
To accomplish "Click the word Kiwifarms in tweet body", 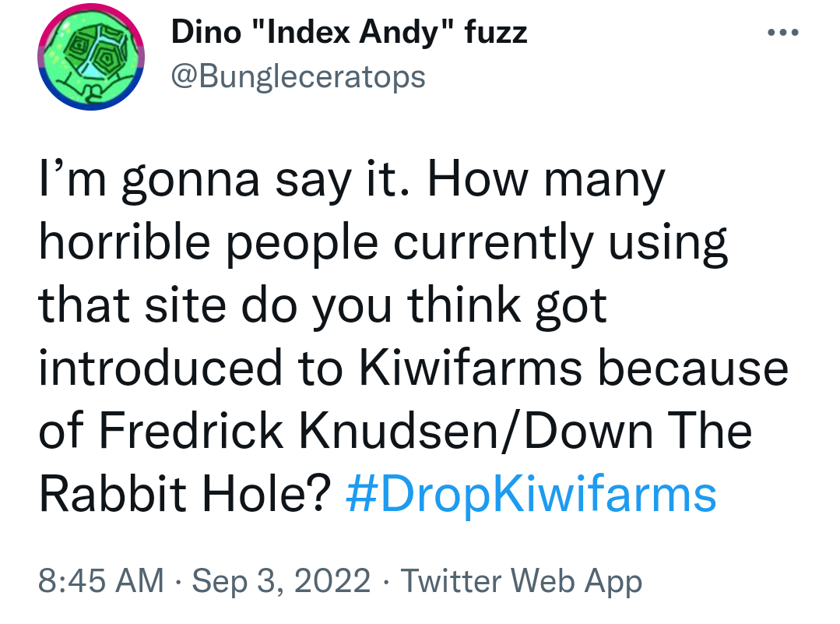I will point(470,368).
